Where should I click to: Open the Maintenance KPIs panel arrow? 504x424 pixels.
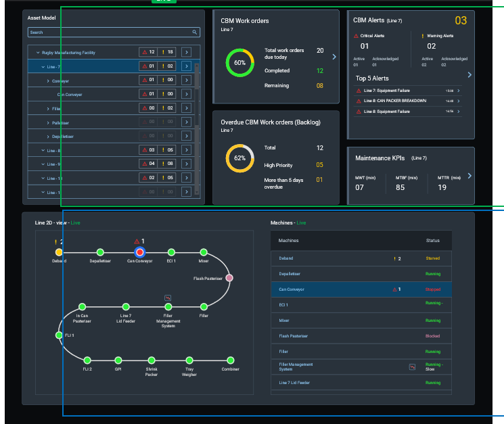point(469,176)
